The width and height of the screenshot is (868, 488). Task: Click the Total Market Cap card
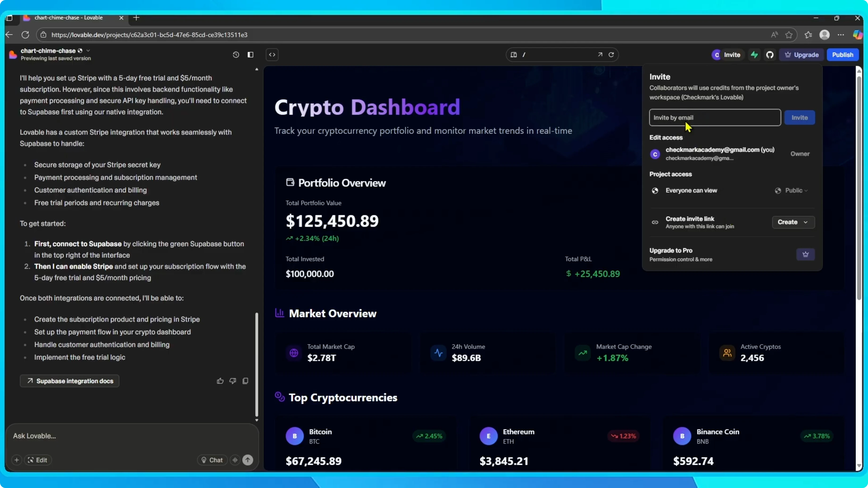343,352
